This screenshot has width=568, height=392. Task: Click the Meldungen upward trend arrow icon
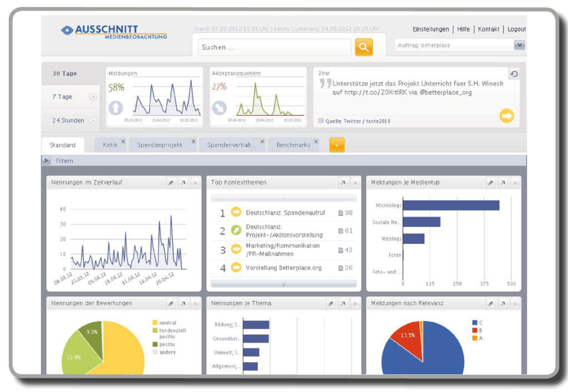pyautogui.click(x=115, y=108)
